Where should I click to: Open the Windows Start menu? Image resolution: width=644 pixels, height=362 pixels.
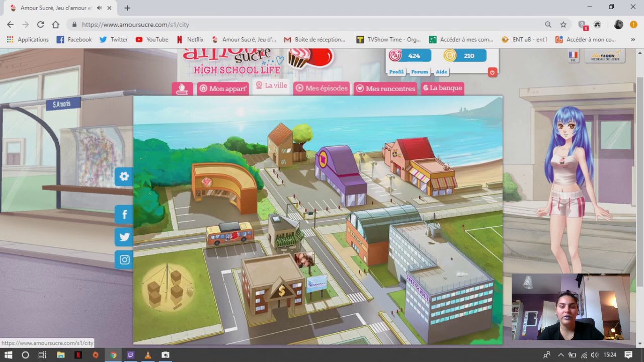tap(8, 355)
